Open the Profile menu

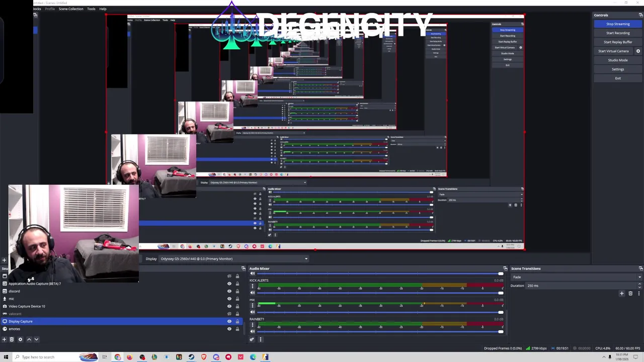50,9
